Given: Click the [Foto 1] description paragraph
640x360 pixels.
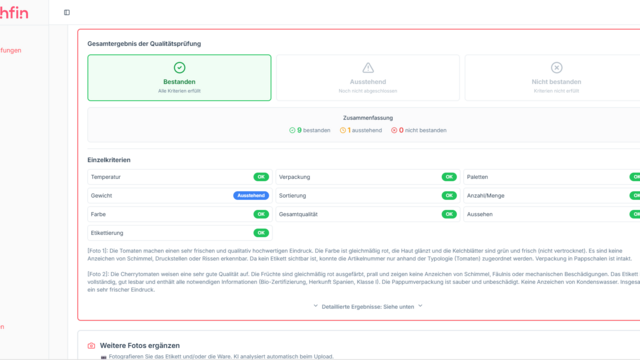Looking at the screenshot, I should tap(360, 254).
